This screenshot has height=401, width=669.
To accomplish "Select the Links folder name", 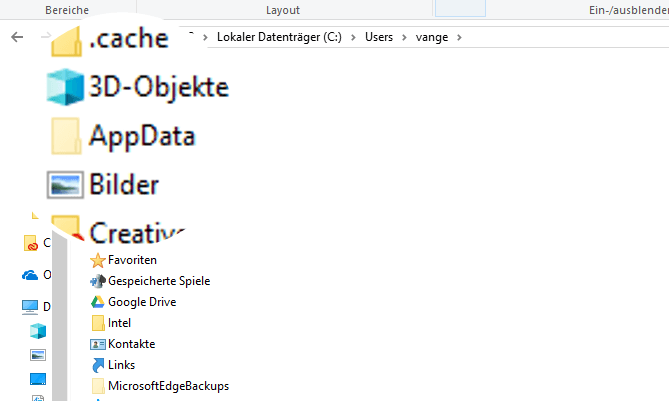I will (122, 365).
